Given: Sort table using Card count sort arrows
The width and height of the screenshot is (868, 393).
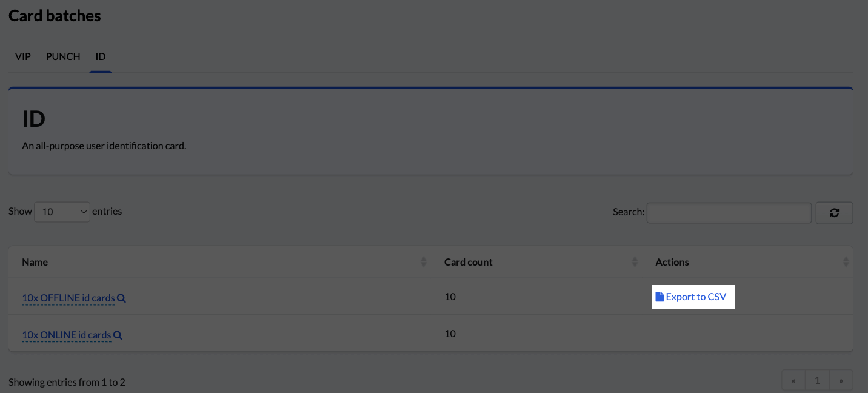Looking at the screenshot, I should point(635,261).
